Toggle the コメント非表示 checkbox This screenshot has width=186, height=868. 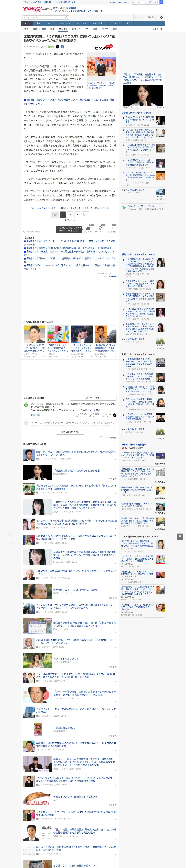tap(102, 438)
